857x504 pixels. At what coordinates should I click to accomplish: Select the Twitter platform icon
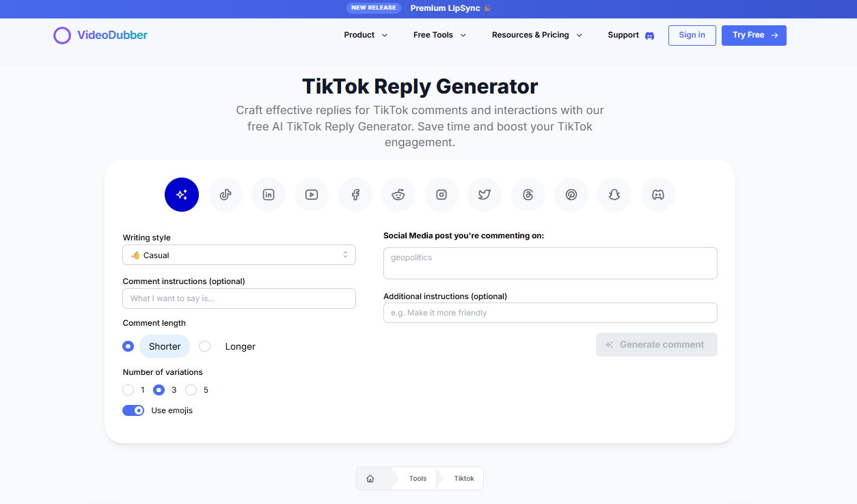point(485,195)
